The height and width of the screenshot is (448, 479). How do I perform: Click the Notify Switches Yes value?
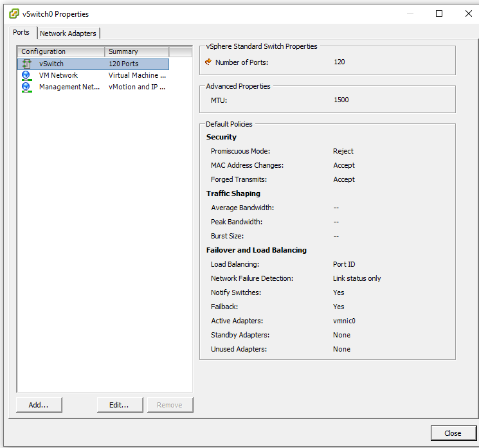pyautogui.click(x=338, y=292)
